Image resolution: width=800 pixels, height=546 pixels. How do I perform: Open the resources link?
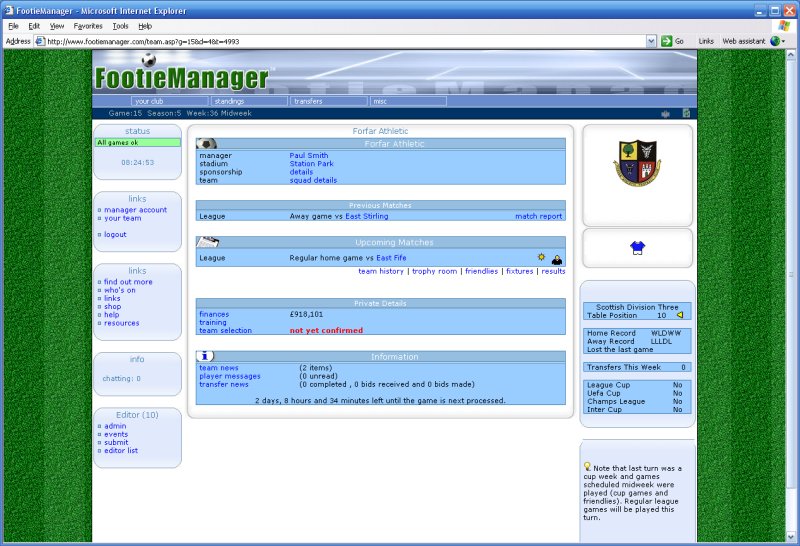click(x=121, y=322)
